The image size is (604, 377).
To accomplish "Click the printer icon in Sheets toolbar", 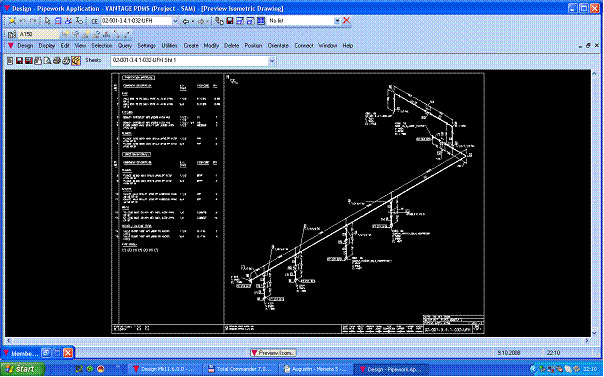I will pos(57,60).
